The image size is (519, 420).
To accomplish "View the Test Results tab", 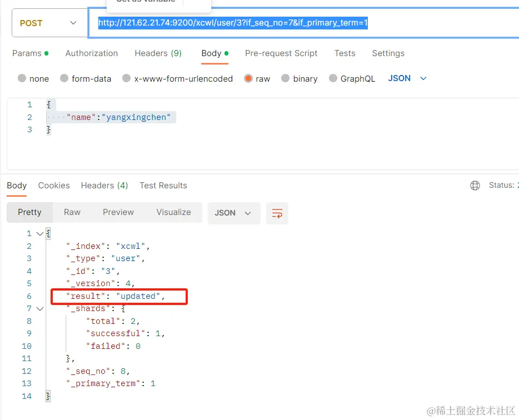I will point(163,186).
